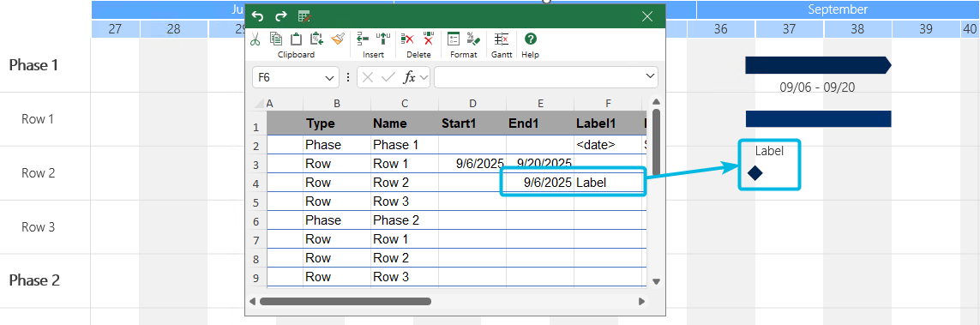Select the diamond milestone in Row 2
Image resolution: width=980 pixels, height=325 pixels.
point(755,172)
